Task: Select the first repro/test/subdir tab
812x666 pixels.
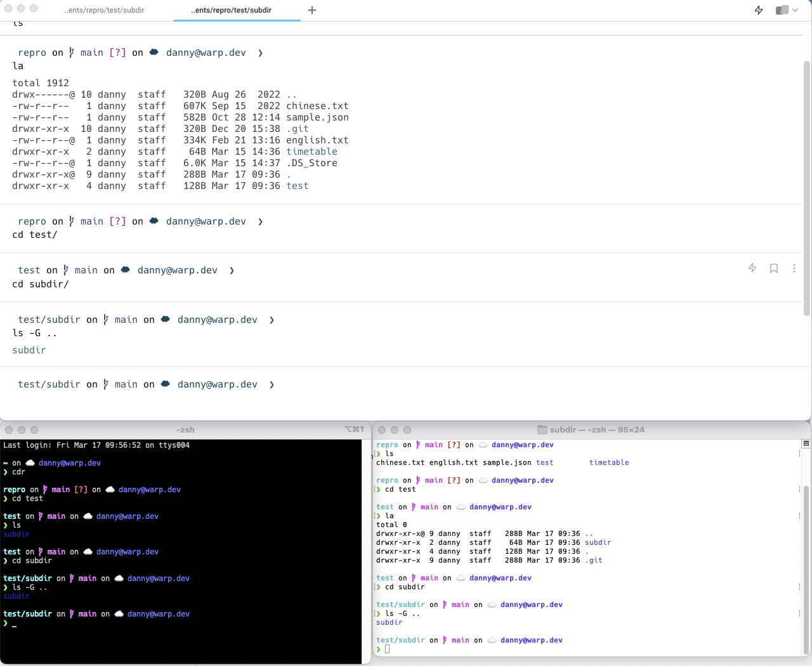Action: [103, 10]
